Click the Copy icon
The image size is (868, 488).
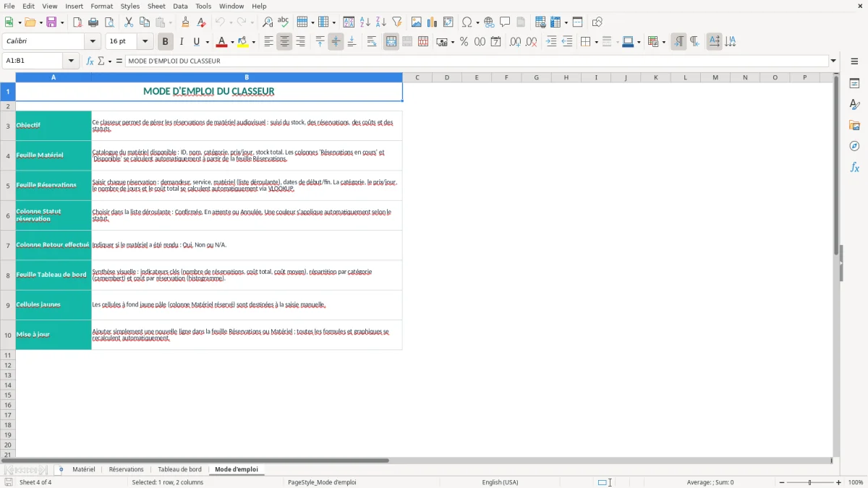[145, 22]
